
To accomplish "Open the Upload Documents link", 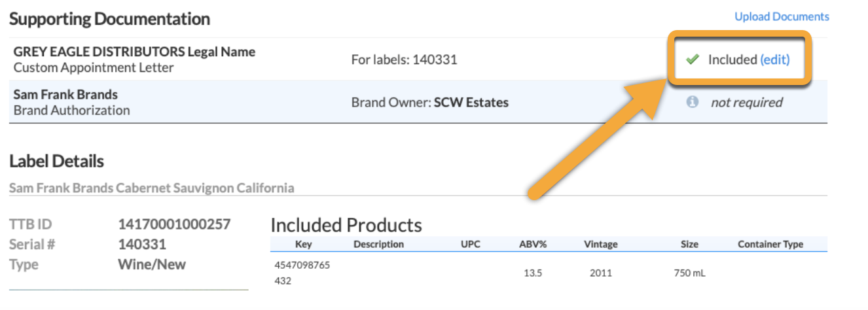I will coord(782,16).
